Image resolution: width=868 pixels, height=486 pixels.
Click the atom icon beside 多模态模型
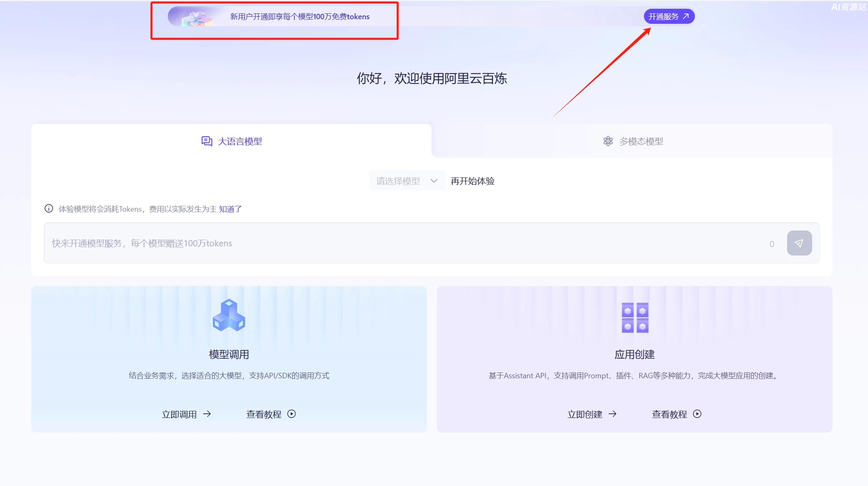point(608,141)
